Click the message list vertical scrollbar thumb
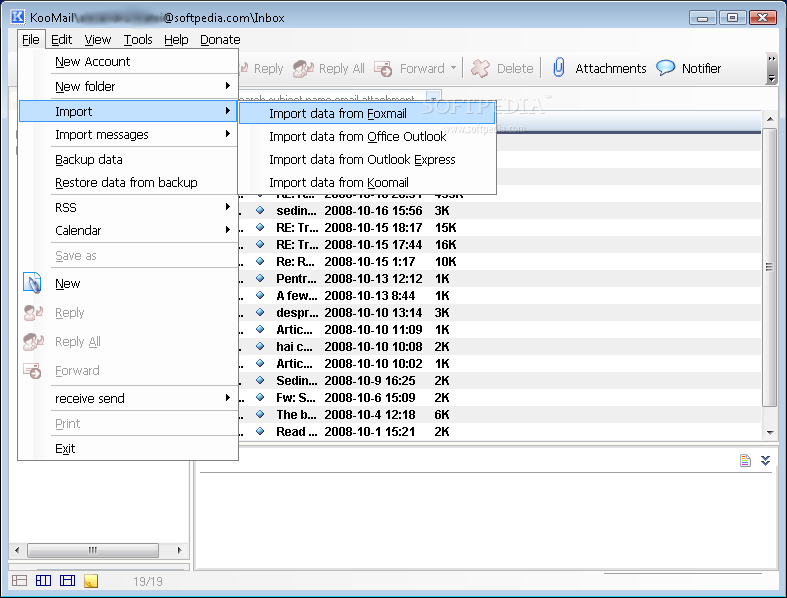787x598 pixels. [x=769, y=267]
